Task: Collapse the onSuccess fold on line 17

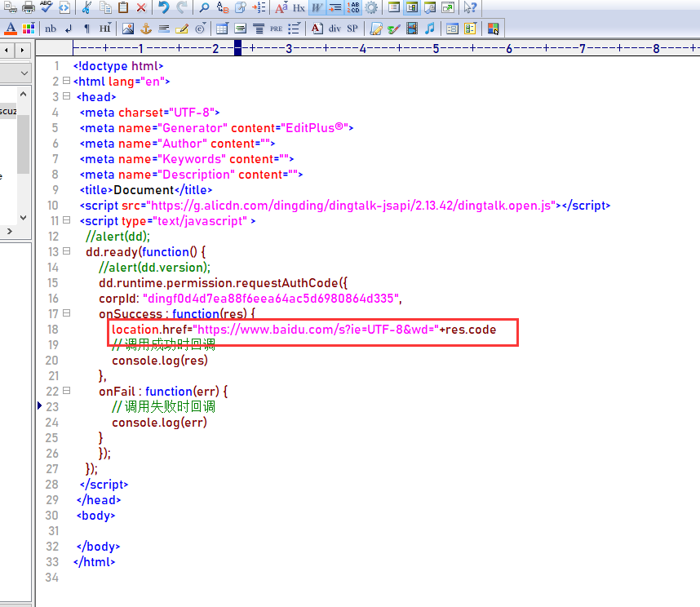Action: (x=67, y=313)
